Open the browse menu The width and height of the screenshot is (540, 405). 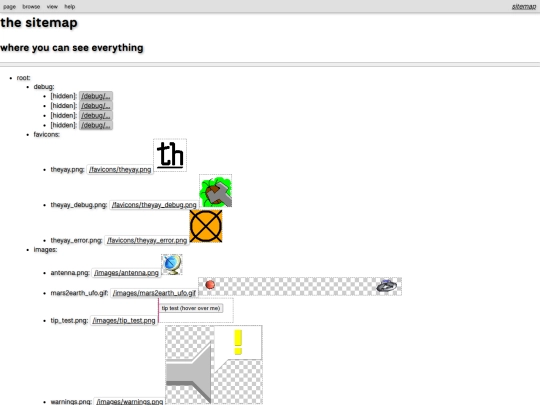pos(31,7)
